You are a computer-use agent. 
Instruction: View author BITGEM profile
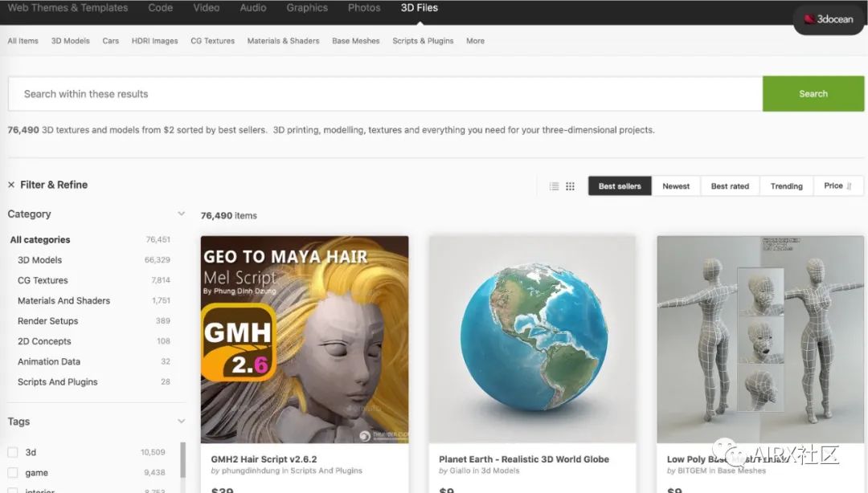[x=692, y=471]
